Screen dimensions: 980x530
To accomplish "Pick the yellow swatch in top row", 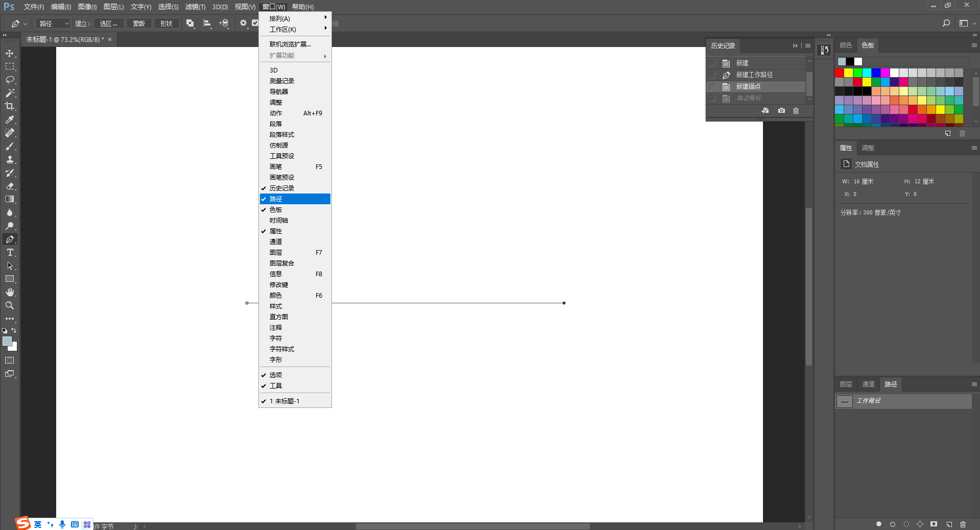I will click(849, 73).
